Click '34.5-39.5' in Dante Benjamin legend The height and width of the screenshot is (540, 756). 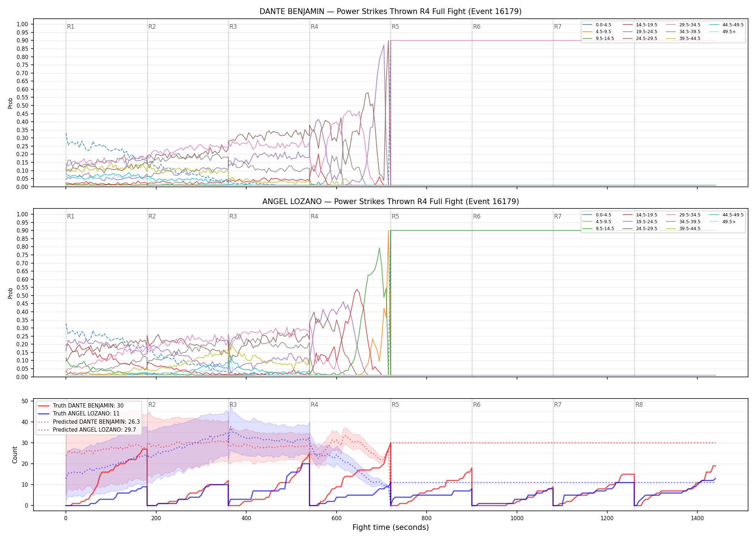coord(690,32)
